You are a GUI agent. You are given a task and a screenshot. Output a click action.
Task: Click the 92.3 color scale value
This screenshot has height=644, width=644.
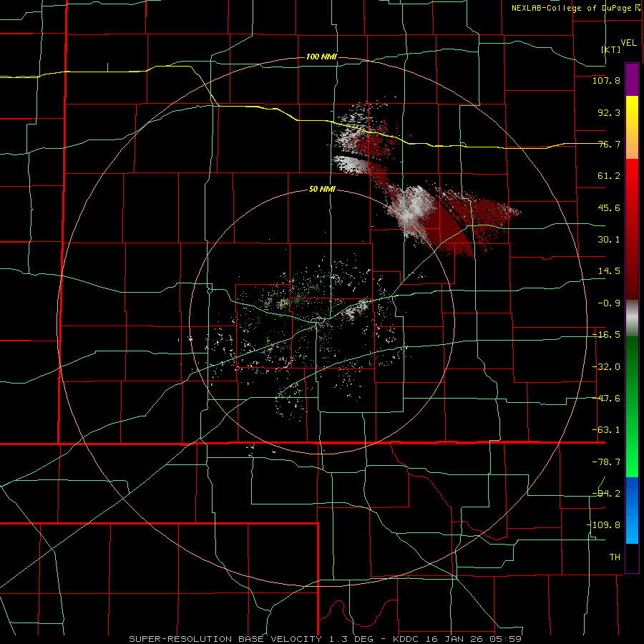(609, 112)
